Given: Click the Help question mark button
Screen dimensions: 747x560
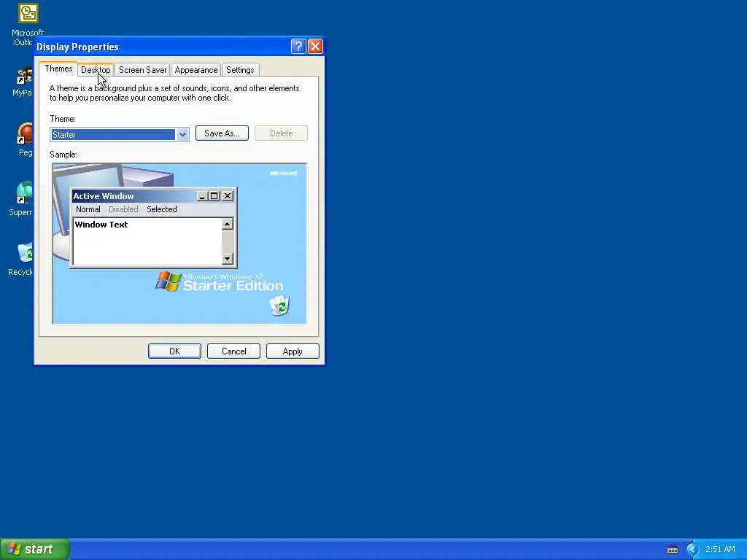Looking at the screenshot, I should (x=298, y=46).
